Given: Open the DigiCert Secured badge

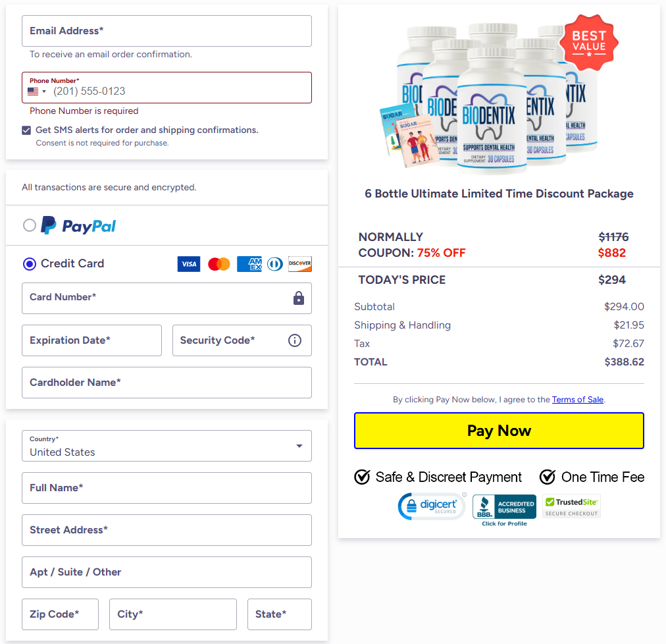Looking at the screenshot, I should [432, 506].
